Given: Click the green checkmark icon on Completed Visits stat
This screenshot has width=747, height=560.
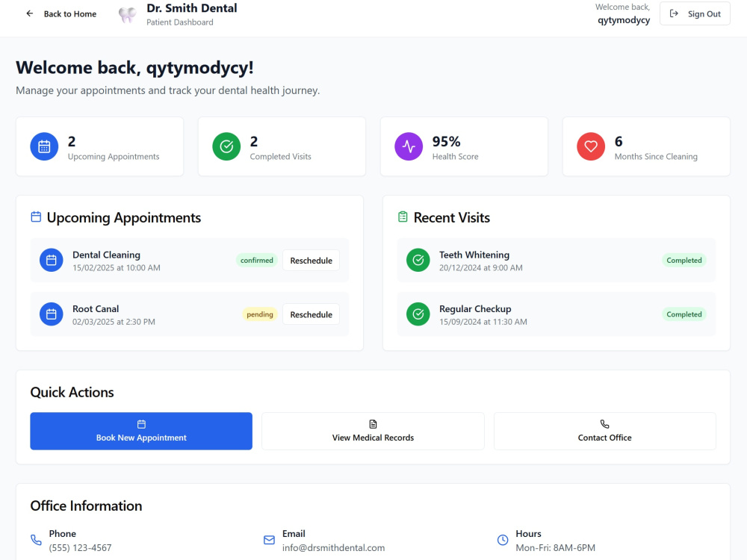Looking at the screenshot, I should (x=226, y=146).
